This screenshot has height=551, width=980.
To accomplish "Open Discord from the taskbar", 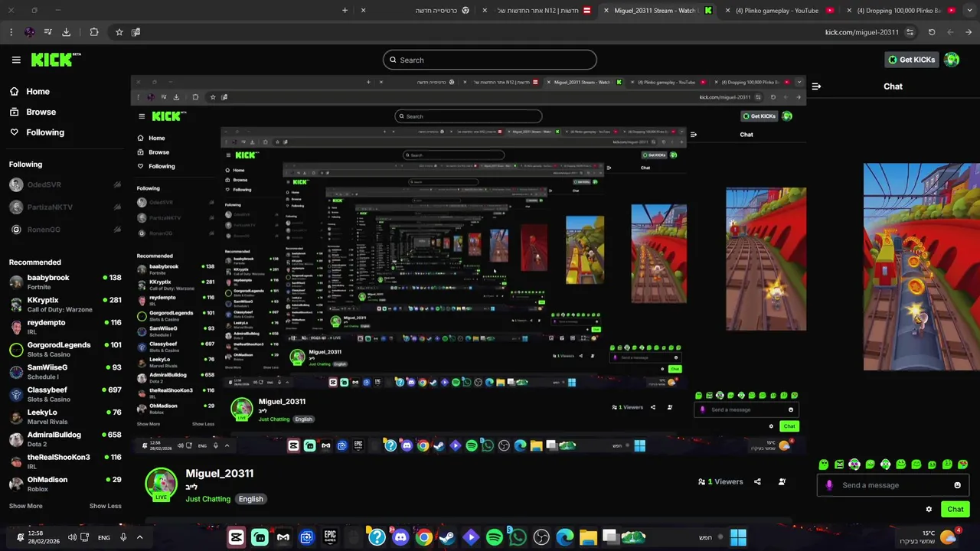I will coord(400,537).
